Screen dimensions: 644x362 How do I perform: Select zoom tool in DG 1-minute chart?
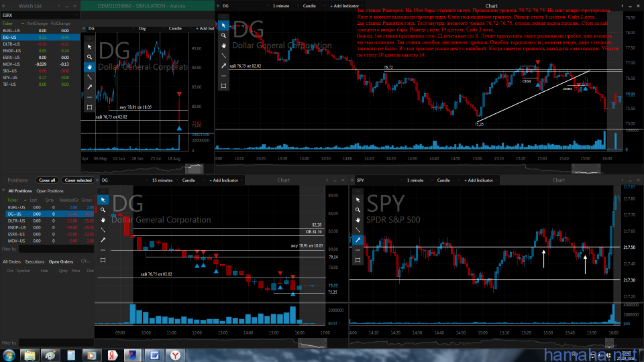tap(223, 36)
